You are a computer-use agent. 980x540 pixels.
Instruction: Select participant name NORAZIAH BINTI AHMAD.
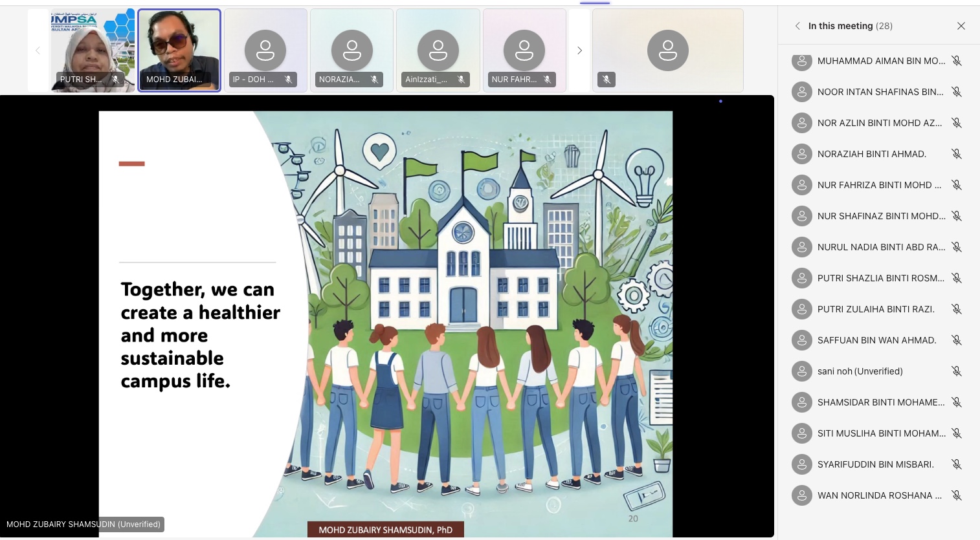pos(872,154)
